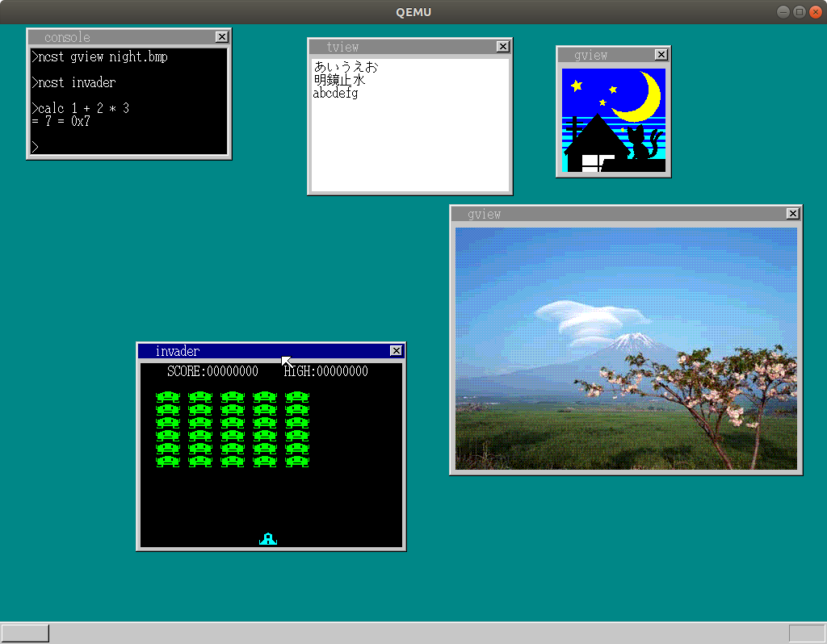Close the invader game window
This screenshot has width=827, height=644.
pos(396,351)
